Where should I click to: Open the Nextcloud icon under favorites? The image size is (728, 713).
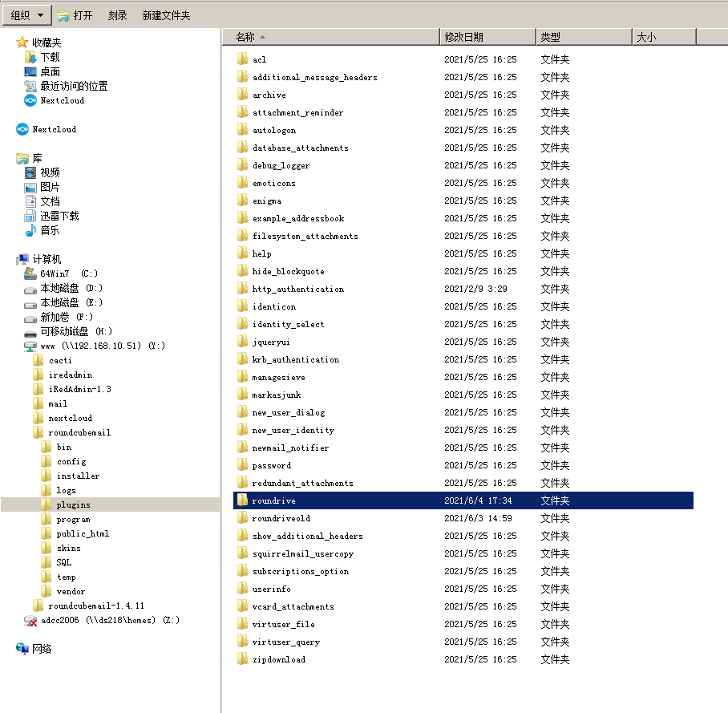[30, 100]
